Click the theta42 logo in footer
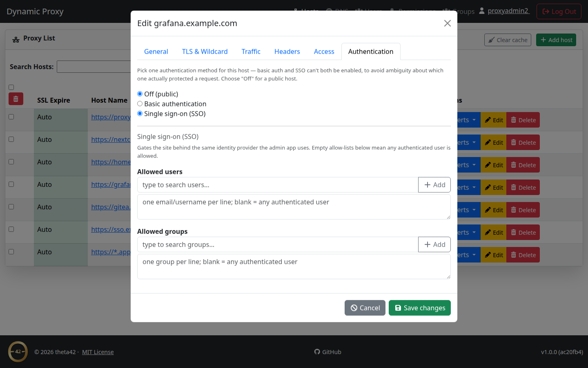Screen dimensions: 588x368 click(x=18, y=352)
